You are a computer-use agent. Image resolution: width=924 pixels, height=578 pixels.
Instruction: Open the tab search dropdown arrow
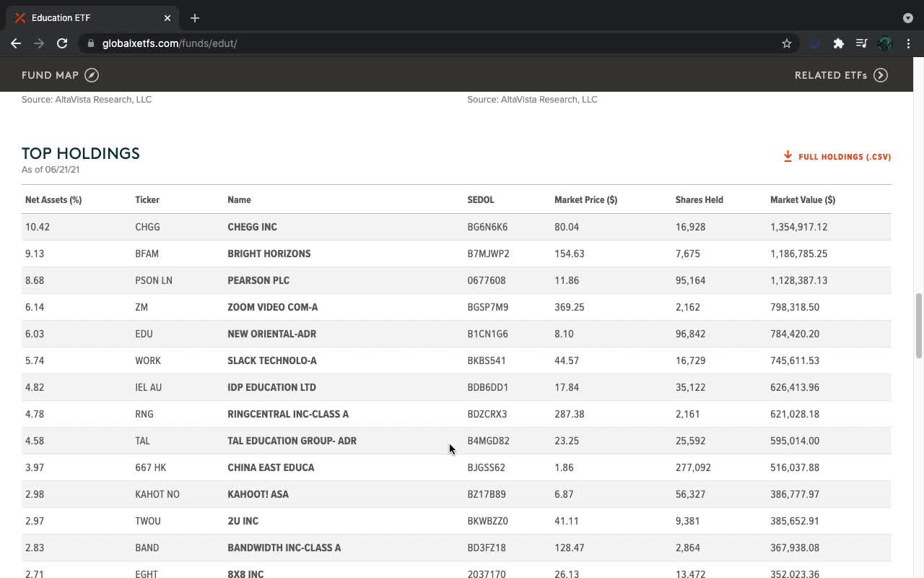point(908,18)
